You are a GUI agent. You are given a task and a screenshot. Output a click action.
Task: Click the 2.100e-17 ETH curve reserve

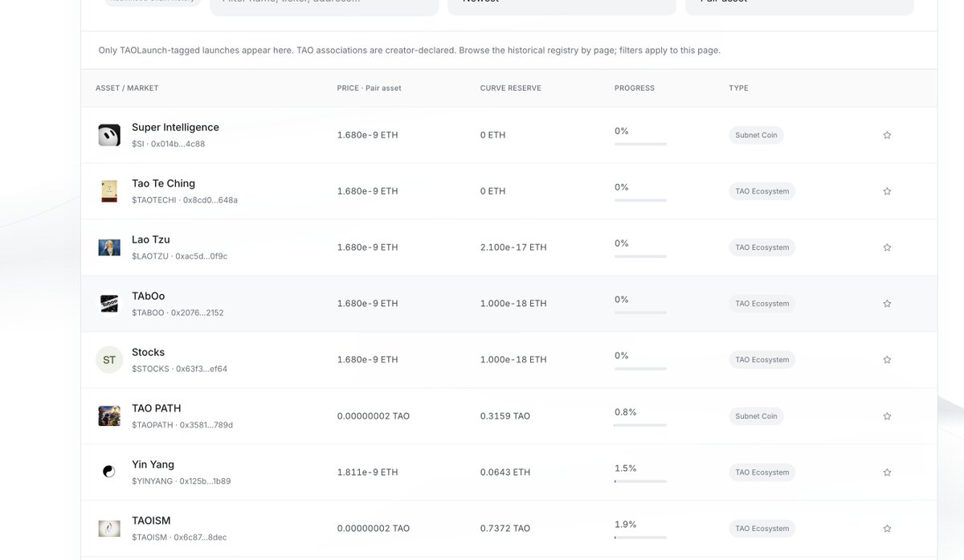[513, 247]
